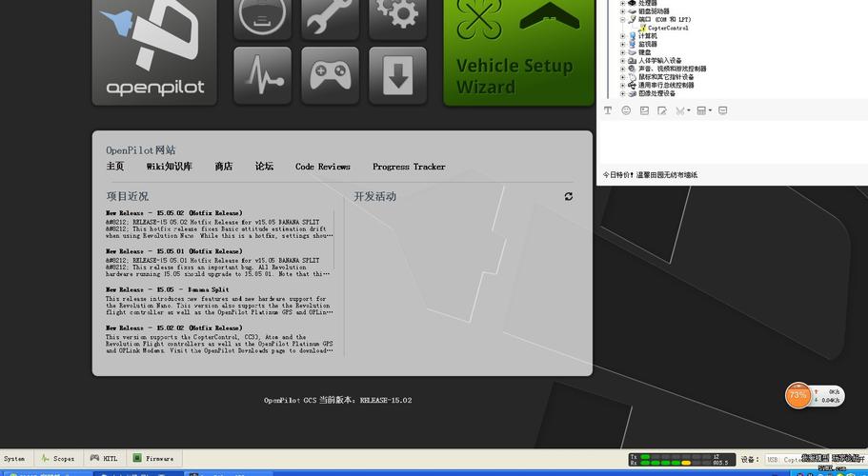Screen dimensions: 868x476
Task: Open the firmware download arrow tile
Action: click(x=397, y=75)
